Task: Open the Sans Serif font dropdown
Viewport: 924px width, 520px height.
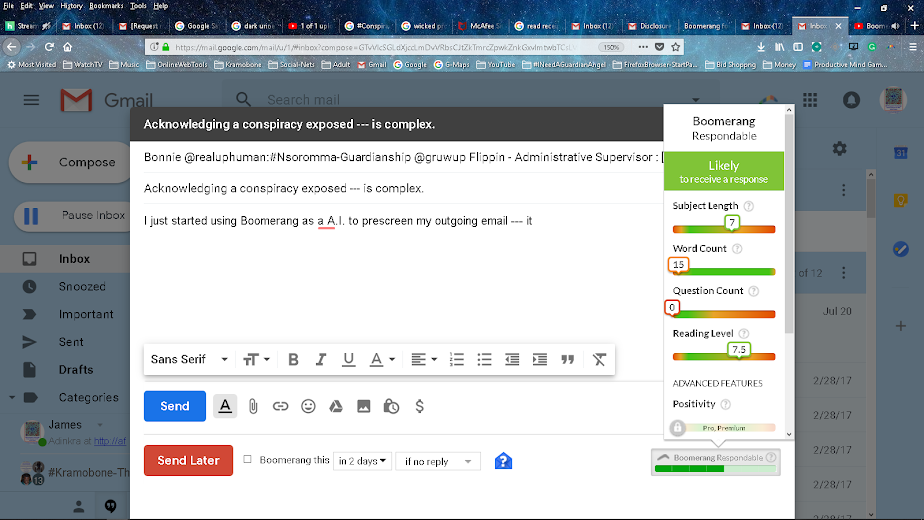Action: click(x=189, y=359)
